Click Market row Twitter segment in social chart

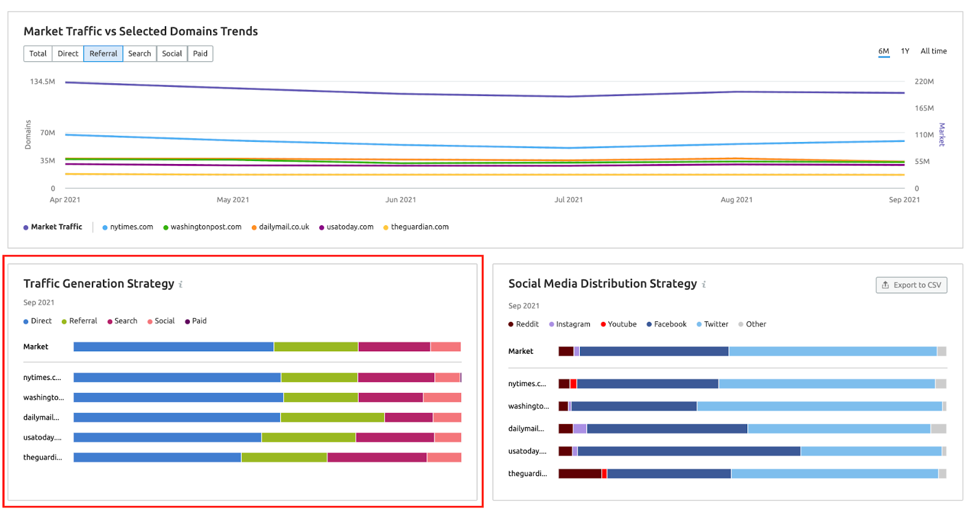[833, 351]
